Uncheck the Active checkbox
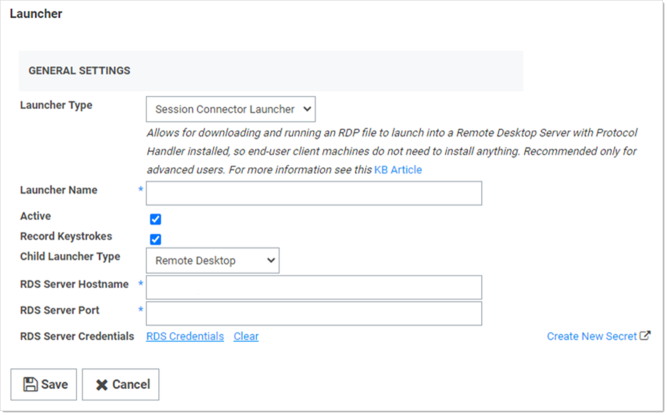 coord(156,219)
